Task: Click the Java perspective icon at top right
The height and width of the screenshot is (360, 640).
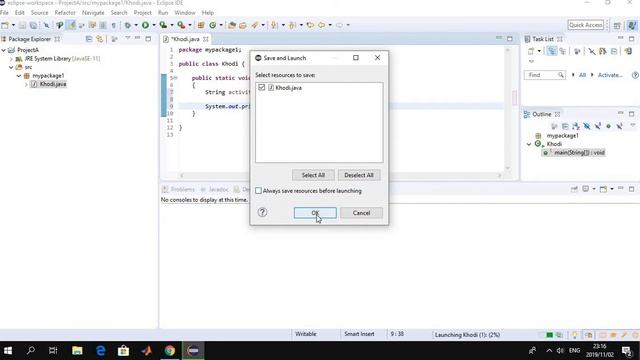Action: pyautogui.click(x=632, y=25)
